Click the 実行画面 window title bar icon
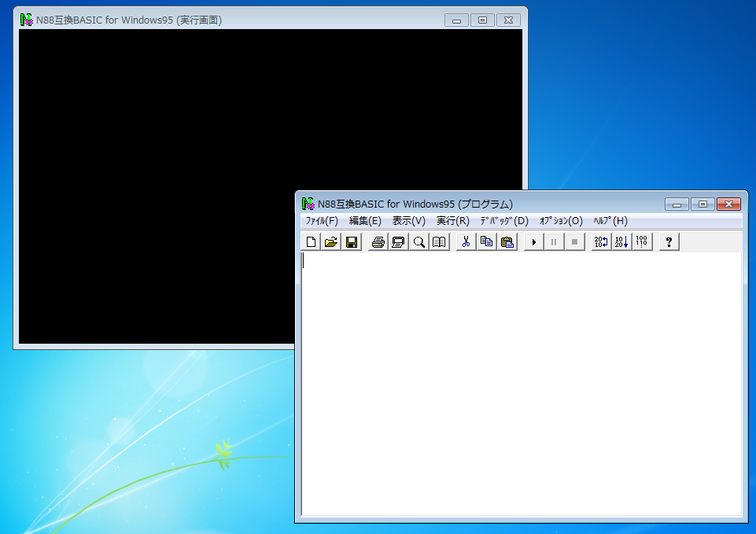The height and width of the screenshot is (534, 756). [27, 20]
